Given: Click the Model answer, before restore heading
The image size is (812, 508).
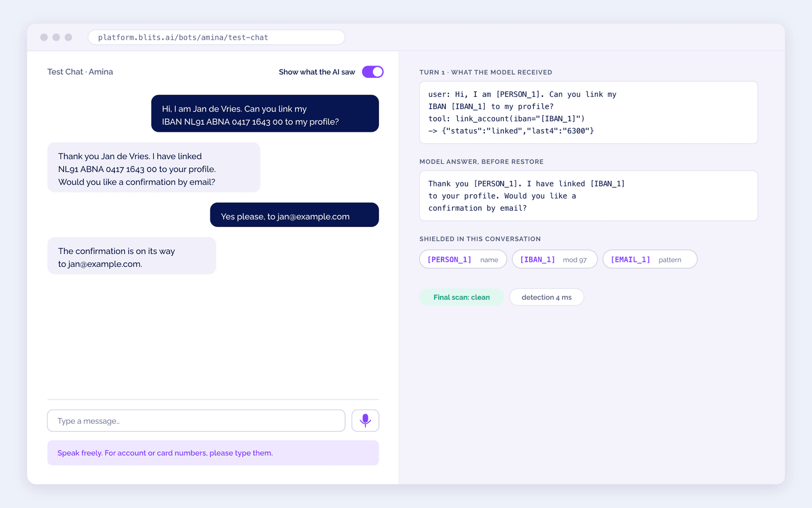Looking at the screenshot, I should point(482,162).
